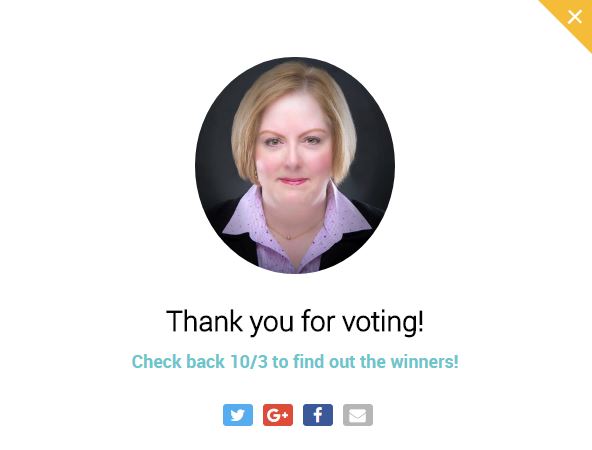Screen dimensions: 592x450
Task: Click the white X on the orange triangle
Action: (575, 17)
